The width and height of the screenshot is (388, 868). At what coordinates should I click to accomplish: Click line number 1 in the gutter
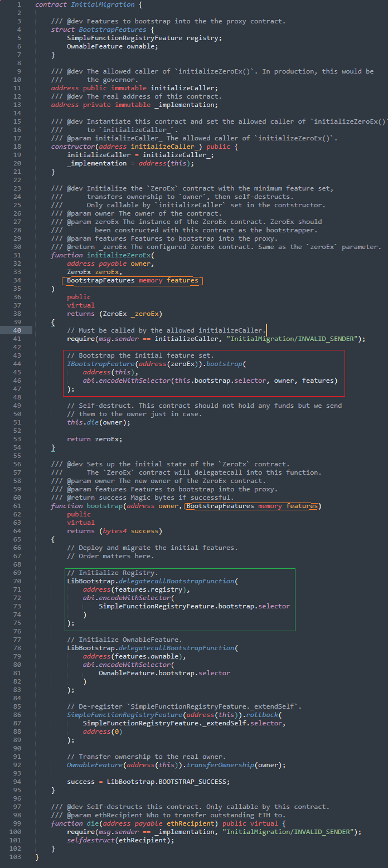20,4
